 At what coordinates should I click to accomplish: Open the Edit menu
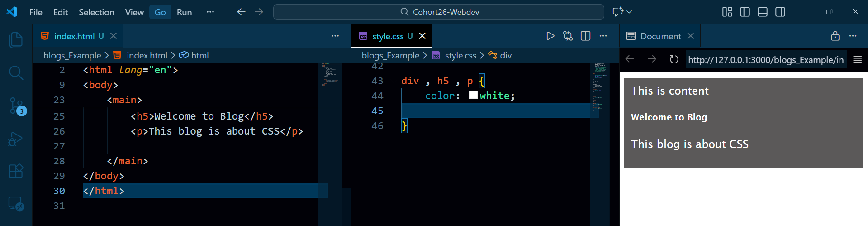61,12
